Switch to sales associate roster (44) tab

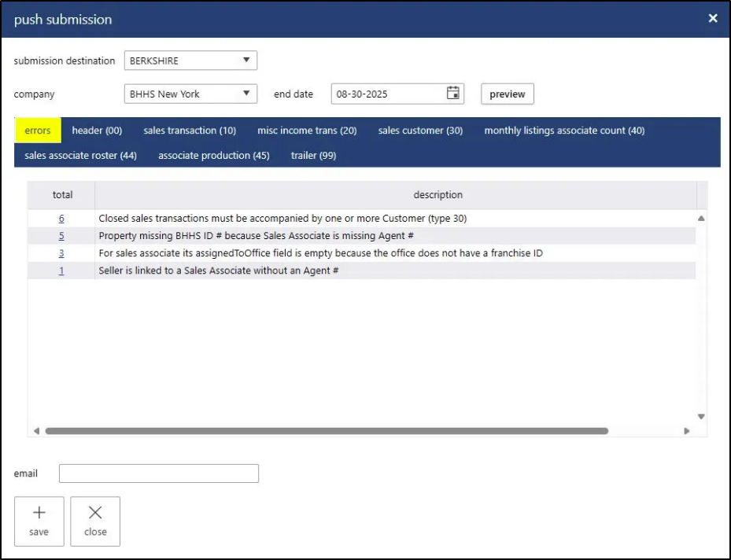(80, 156)
